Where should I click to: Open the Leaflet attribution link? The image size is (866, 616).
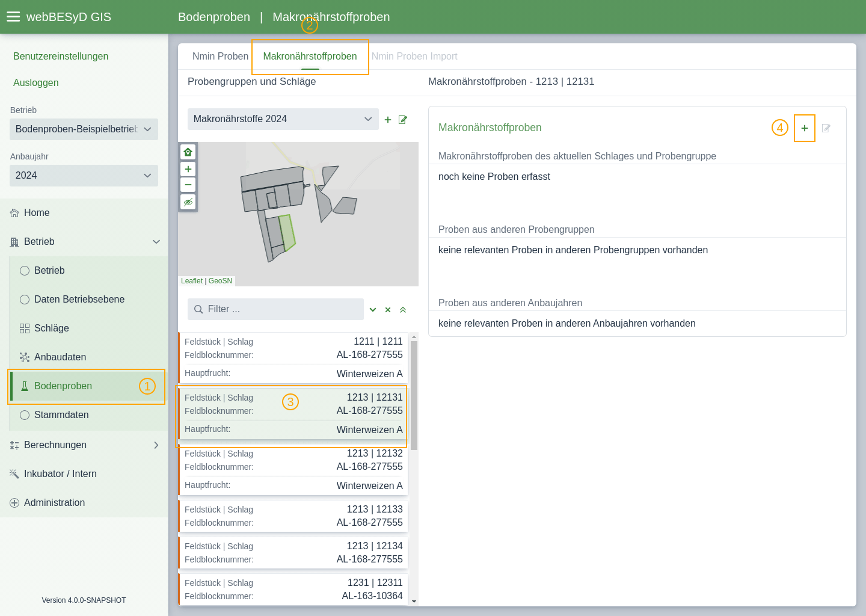tap(192, 281)
